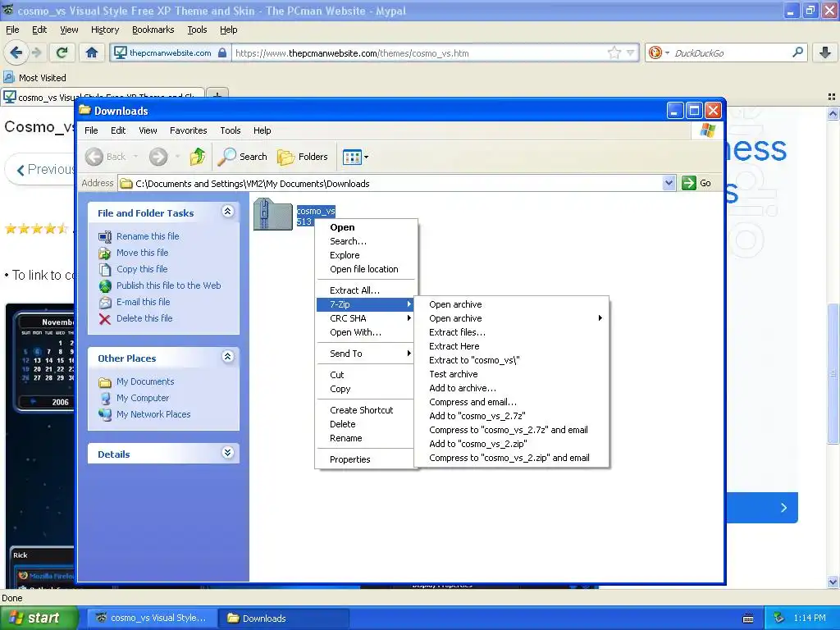
Task: Click Delete this file task
Action: click(x=144, y=318)
